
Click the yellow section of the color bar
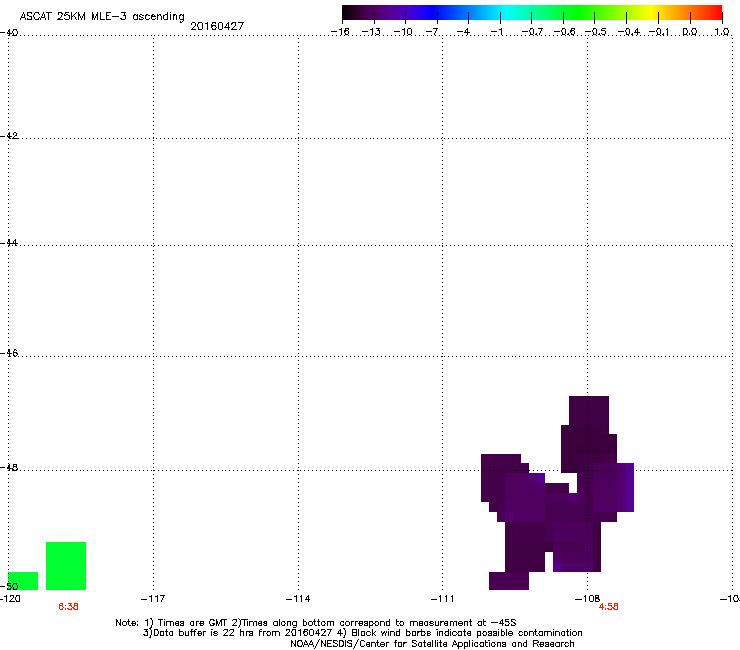[x=650, y=13]
